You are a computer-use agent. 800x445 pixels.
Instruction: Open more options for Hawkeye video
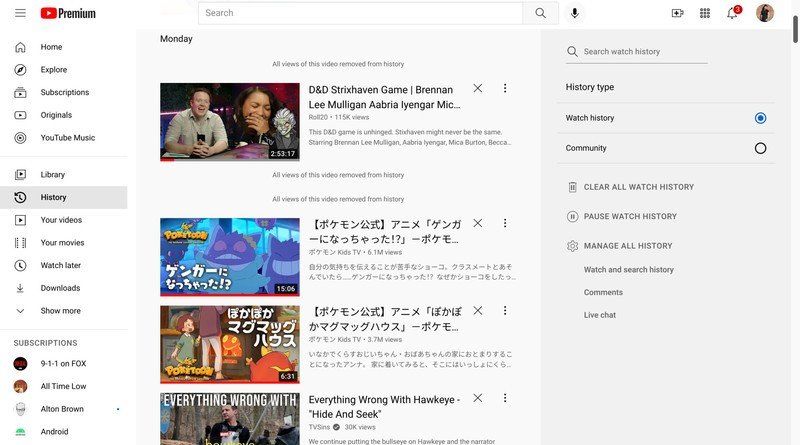tap(505, 398)
